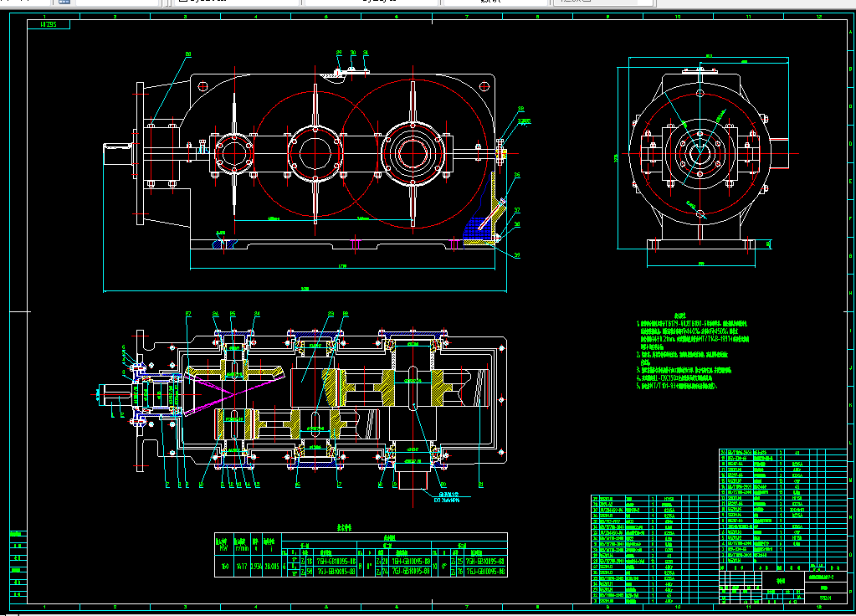Click zone number 7 in top border

tap(467, 17)
